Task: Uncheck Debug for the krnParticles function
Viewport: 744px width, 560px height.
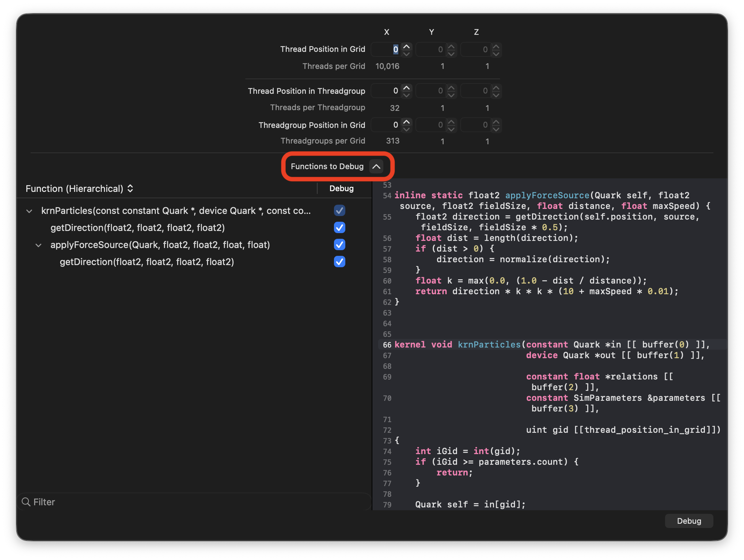Action: [x=339, y=210]
